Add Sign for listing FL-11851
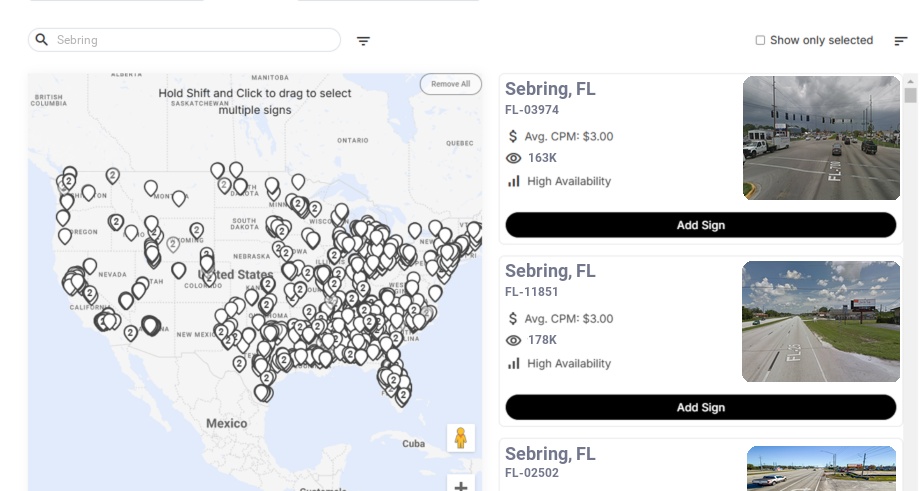The image size is (920, 491). pos(700,407)
